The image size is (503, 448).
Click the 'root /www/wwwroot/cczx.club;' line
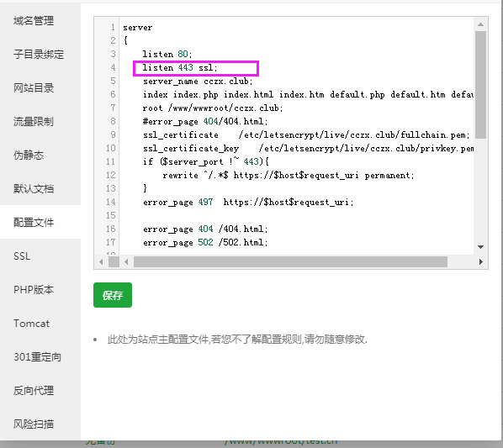pyautogui.click(x=212, y=108)
